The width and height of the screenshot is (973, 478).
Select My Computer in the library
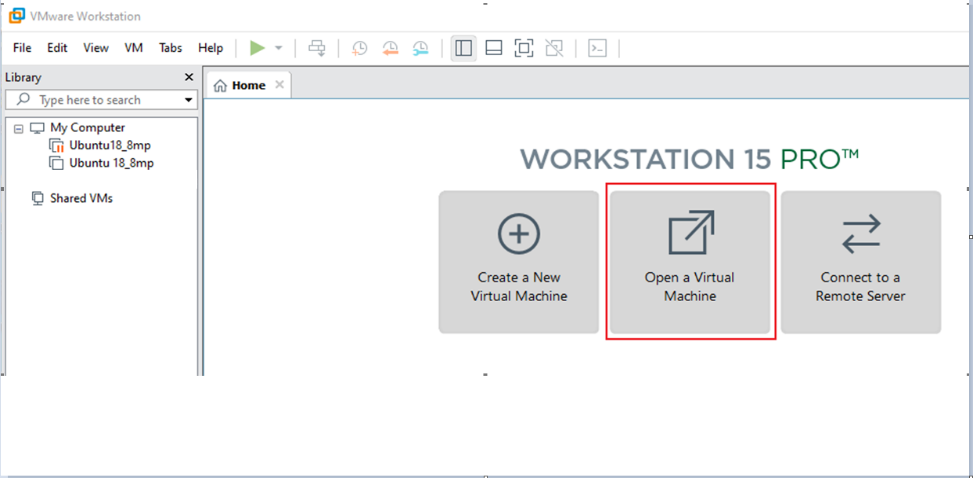[87, 128]
